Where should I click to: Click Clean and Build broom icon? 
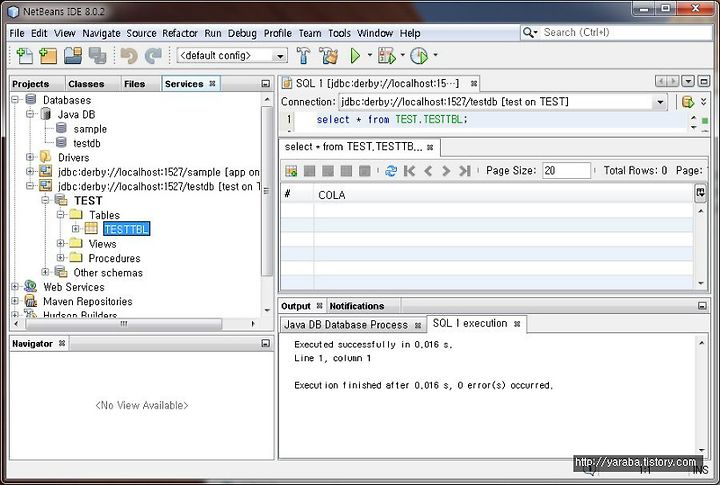coord(328,56)
